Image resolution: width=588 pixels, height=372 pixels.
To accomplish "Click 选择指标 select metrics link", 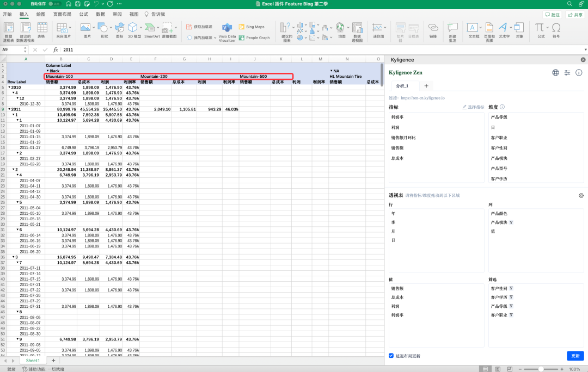I will 473,107.
